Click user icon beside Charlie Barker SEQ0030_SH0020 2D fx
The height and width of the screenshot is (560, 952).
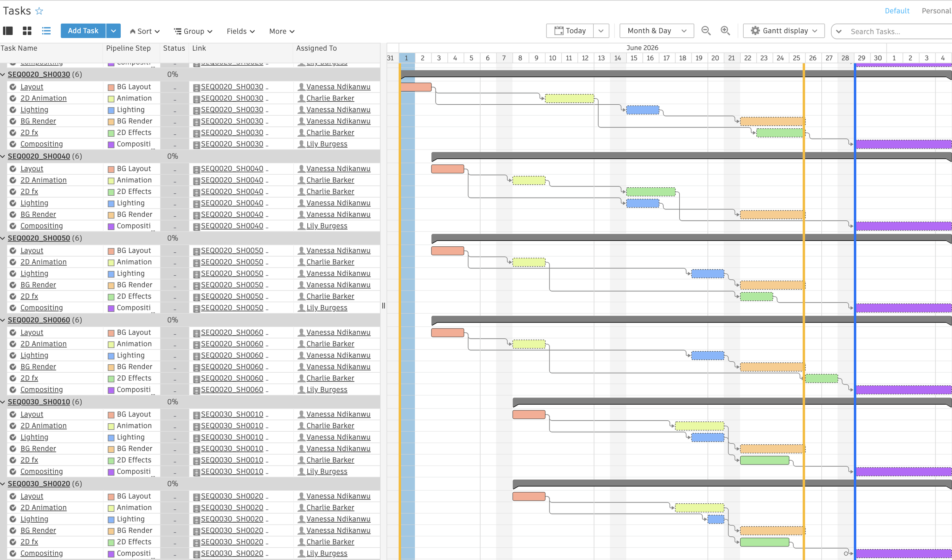point(301,542)
